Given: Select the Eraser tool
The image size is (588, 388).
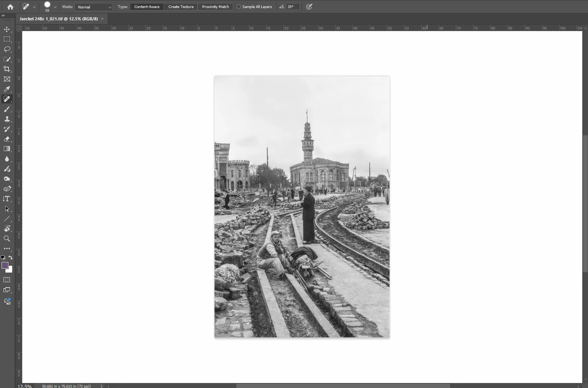Looking at the screenshot, I should coord(7,139).
